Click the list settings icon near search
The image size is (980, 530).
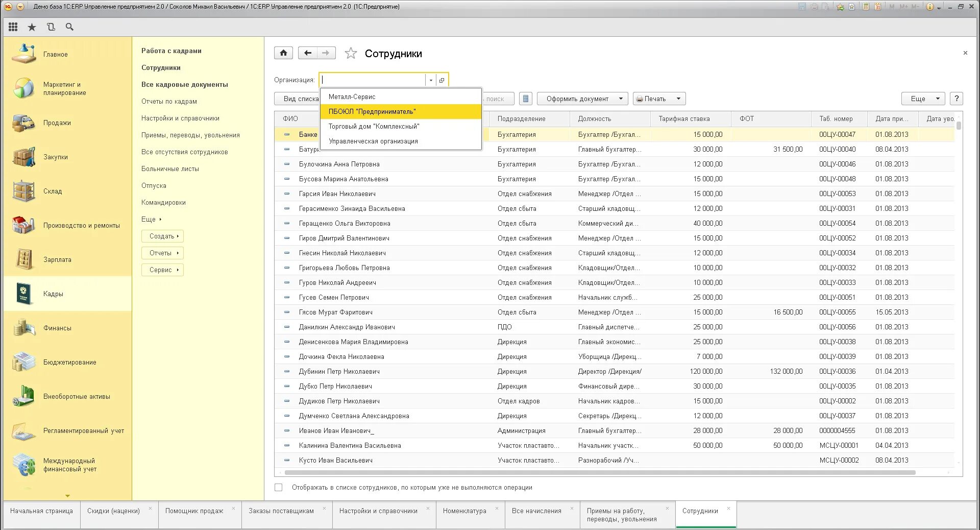tap(526, 99)
